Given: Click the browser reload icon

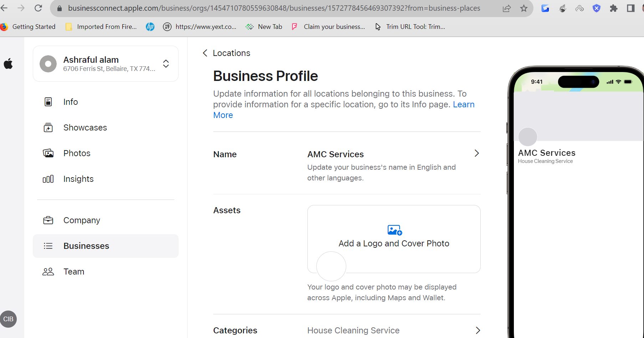Looking at the screenshot, I should pyautogui.click(x=39, y=8).
